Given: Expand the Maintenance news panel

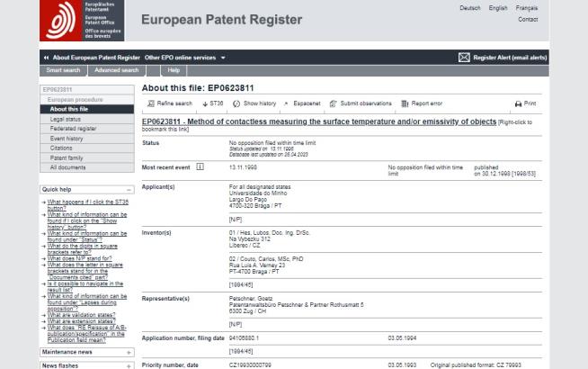Looking at the screenshot, I should pos(129,351).
